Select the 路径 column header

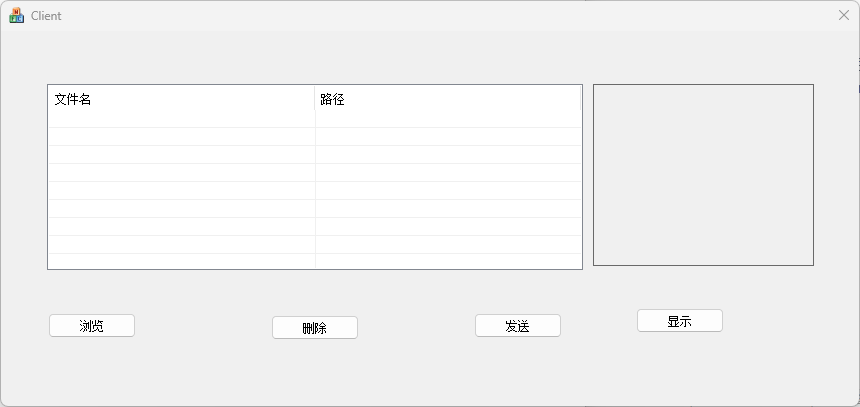(x=448, y=99)
